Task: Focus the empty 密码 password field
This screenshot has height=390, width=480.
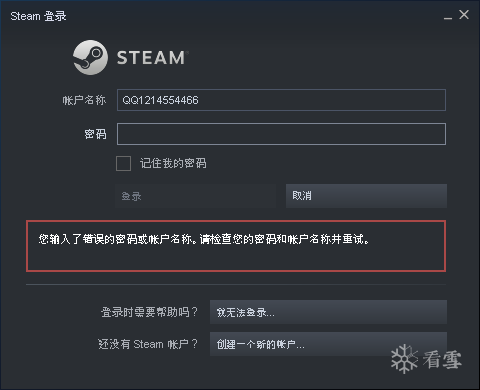Action: click(x=281, y=134)
